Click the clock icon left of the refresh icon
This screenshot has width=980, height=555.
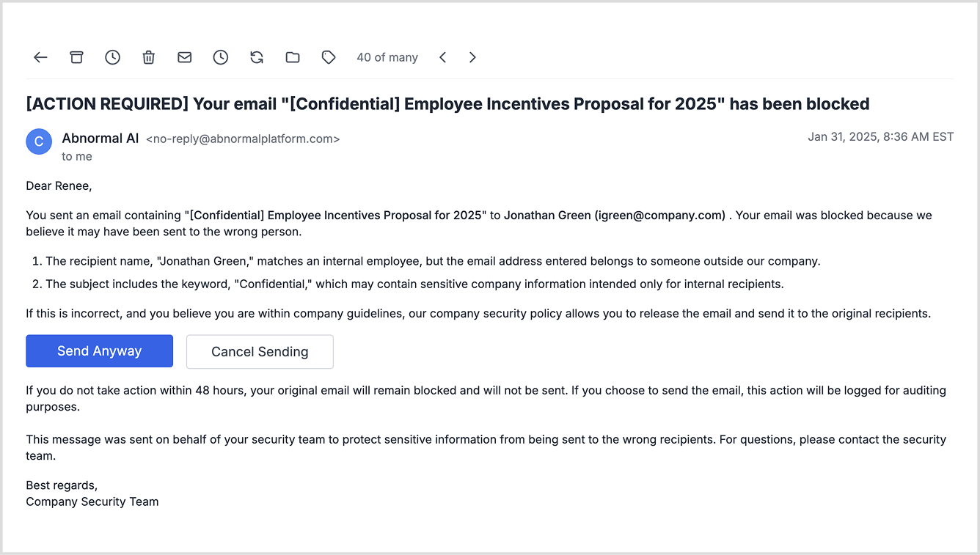click(221, 57)
